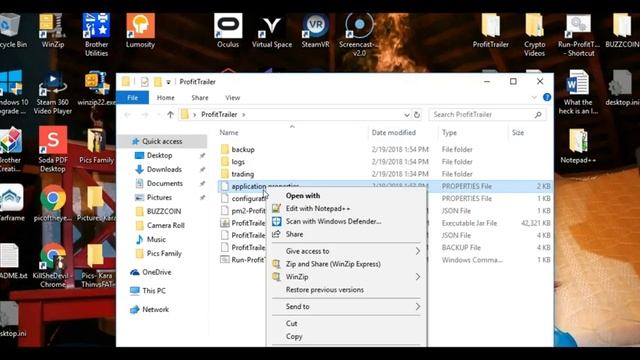
Task: Click the search magnifier icon in Explorer
Action: (x=538, y=115)
